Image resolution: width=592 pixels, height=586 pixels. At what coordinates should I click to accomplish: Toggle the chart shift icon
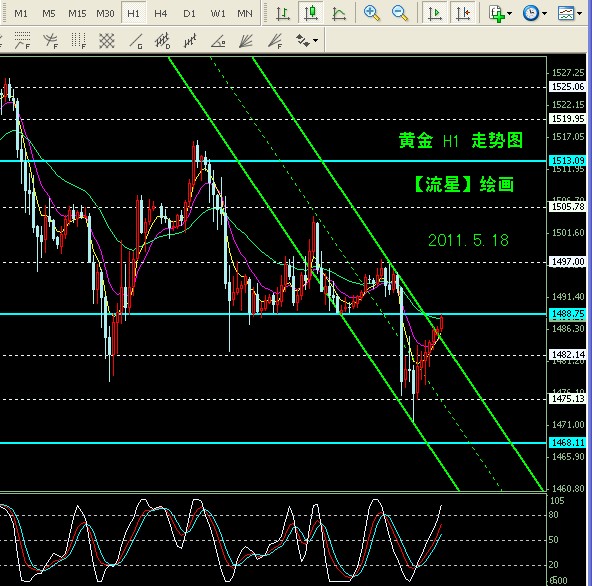[x=462, y=13]
